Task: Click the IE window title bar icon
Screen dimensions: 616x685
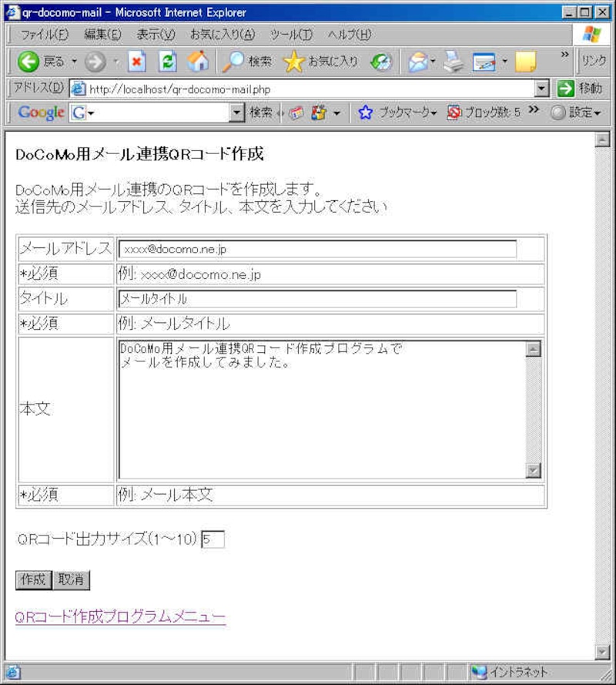Action: point(12,12)
